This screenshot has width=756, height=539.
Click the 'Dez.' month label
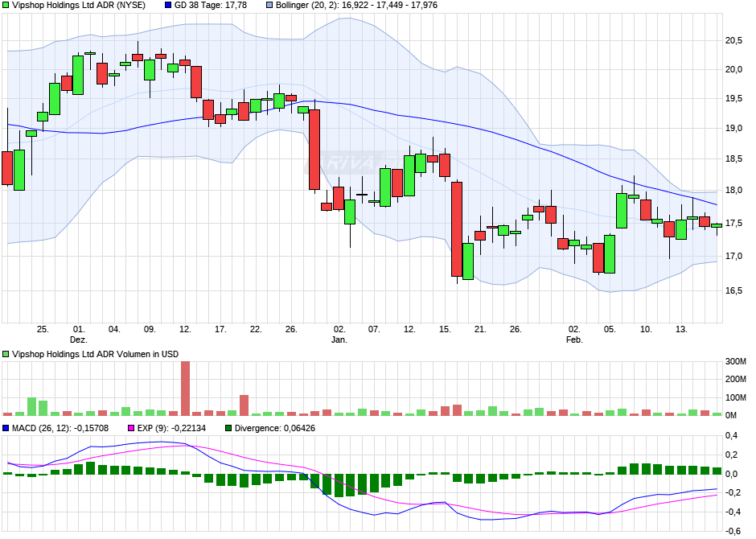(x=79, y=339)
